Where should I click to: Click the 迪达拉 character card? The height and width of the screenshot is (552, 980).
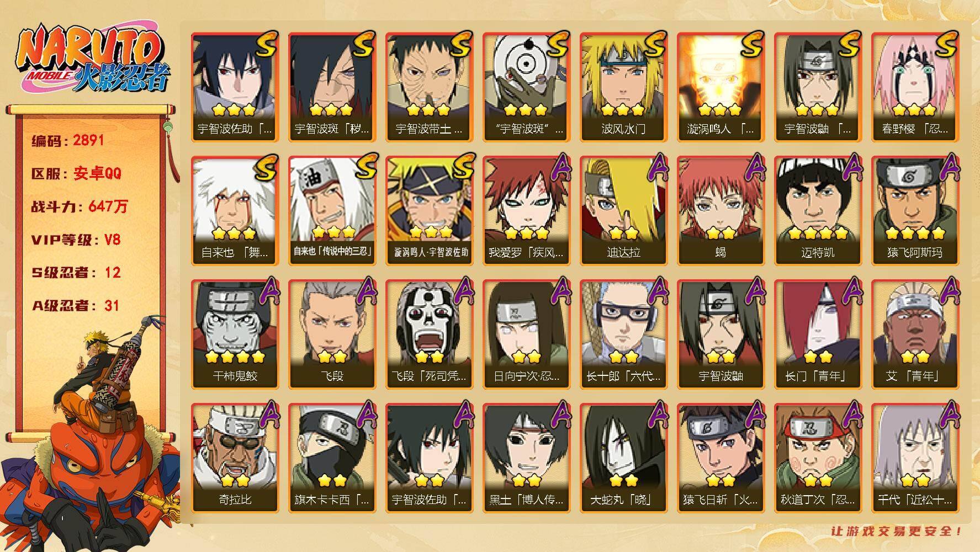click(623, 211)
